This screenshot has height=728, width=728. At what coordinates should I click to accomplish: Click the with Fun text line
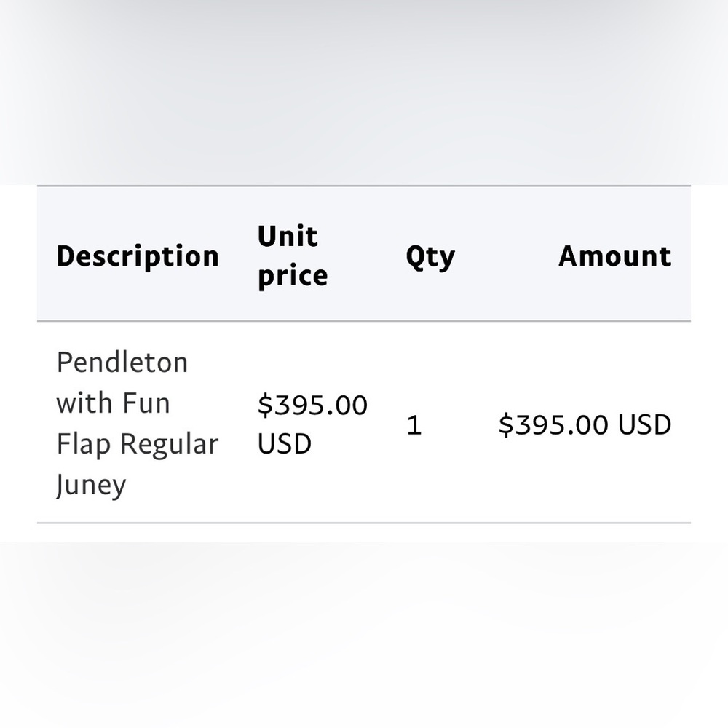(114, 403)
